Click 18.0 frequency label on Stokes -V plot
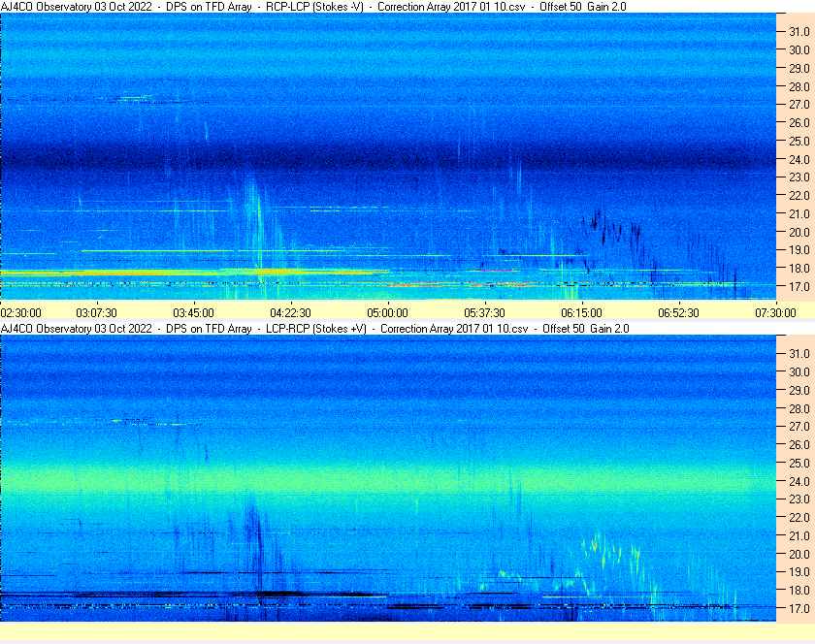The image size is (815, 644). pyautogui.click(x=799, y=269)
